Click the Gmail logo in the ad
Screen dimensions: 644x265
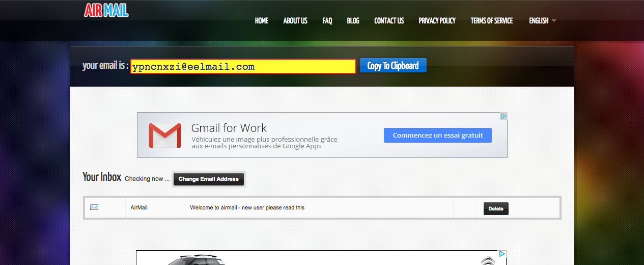pyautogui.click(x=164, y=136)
